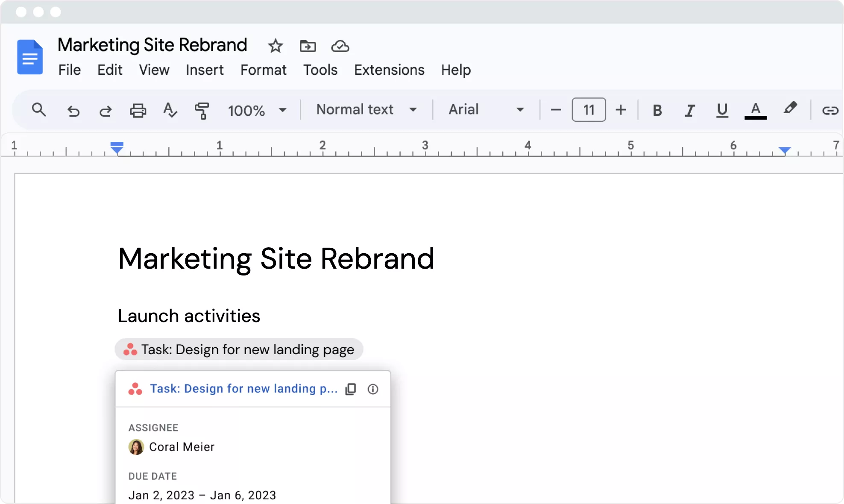
Task: Open the Task: Design for new landing link
Action: [243, 389]
